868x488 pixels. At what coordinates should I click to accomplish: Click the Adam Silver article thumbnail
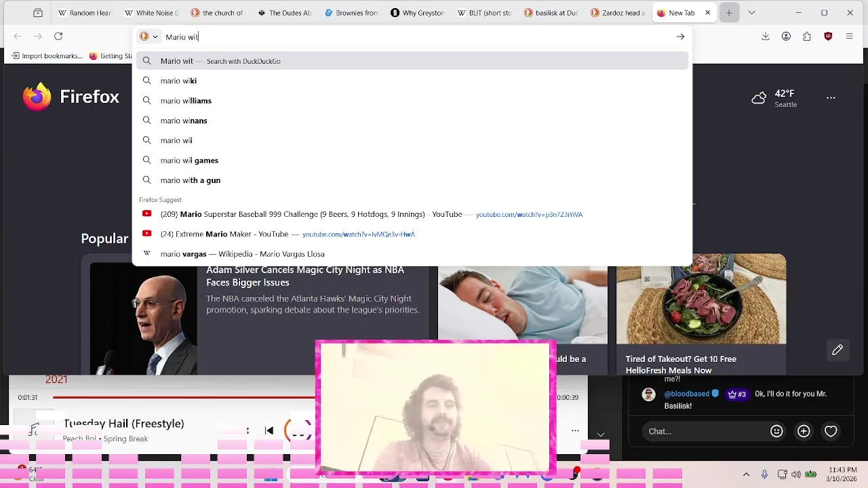(x=144, y=319)
